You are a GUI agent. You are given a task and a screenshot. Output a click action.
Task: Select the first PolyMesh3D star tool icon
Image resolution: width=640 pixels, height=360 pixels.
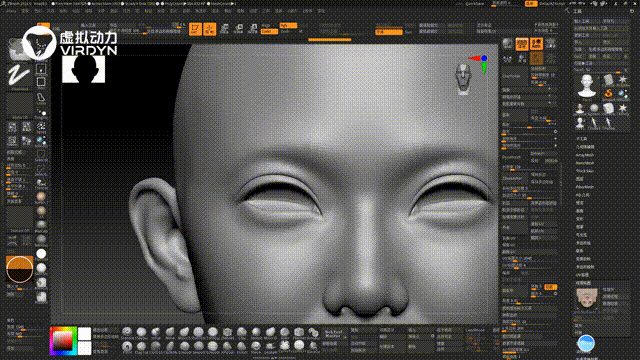(622, 80)
